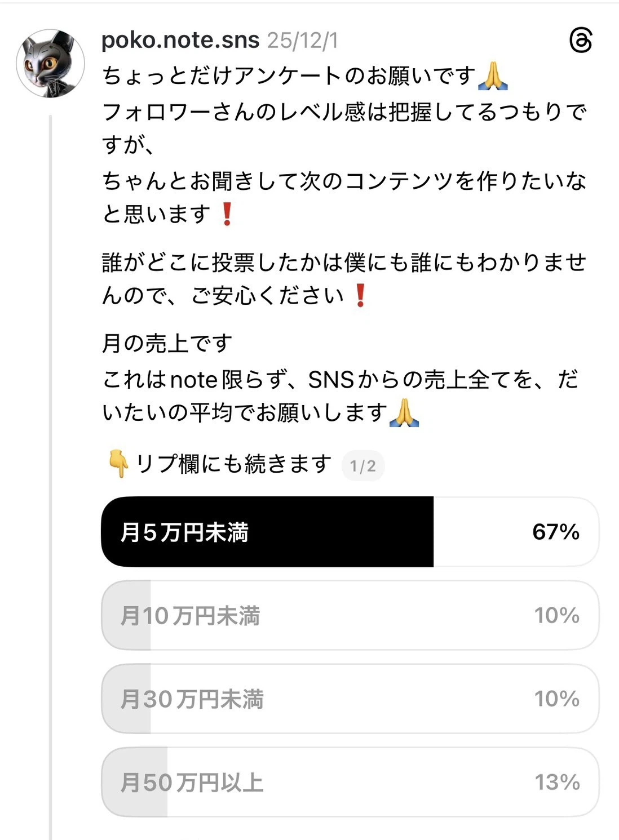The width and height of the screenshot is (619, 840).
Task: Click the 13% poll result value
Action: tap(557, 782)
